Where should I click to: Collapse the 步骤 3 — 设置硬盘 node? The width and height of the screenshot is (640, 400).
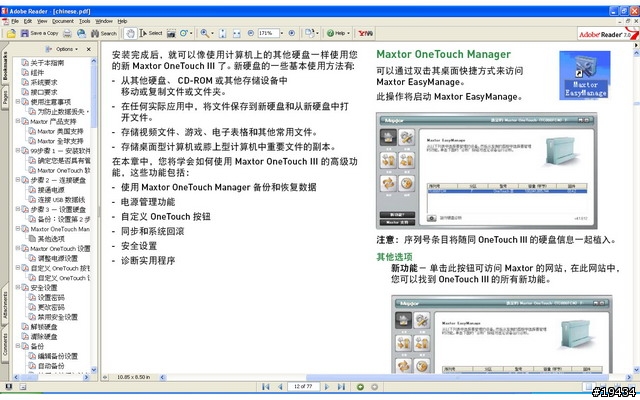(18, 209)
